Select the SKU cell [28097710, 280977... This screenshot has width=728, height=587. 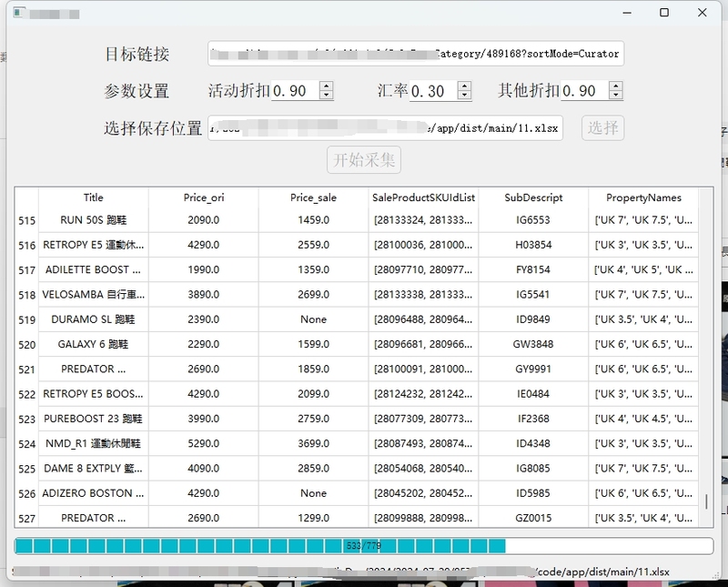(423, 269)
